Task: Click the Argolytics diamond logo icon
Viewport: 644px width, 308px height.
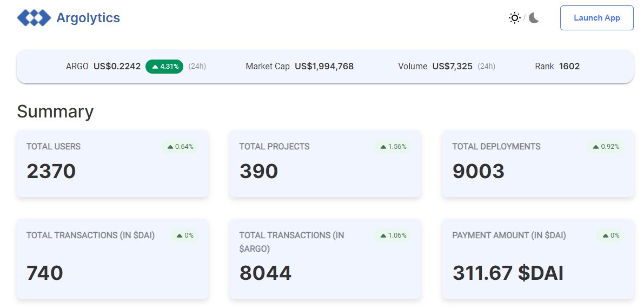Action: pos(34,18)
